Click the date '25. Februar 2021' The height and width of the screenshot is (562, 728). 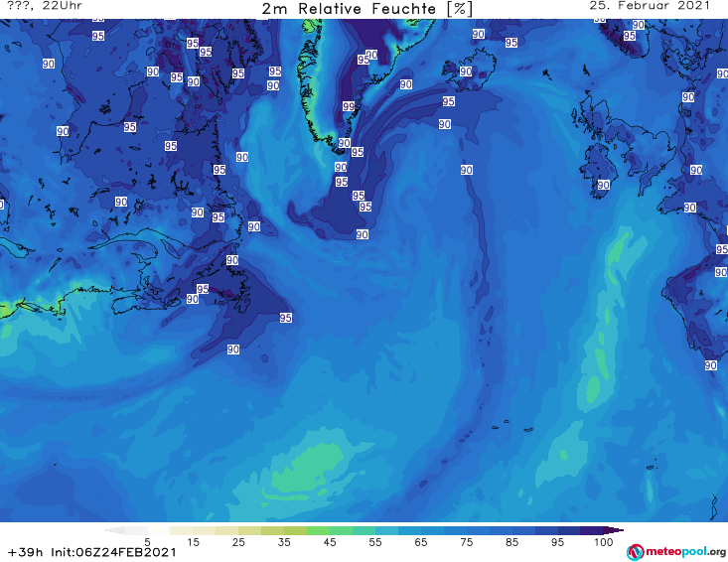coord(650,6)
